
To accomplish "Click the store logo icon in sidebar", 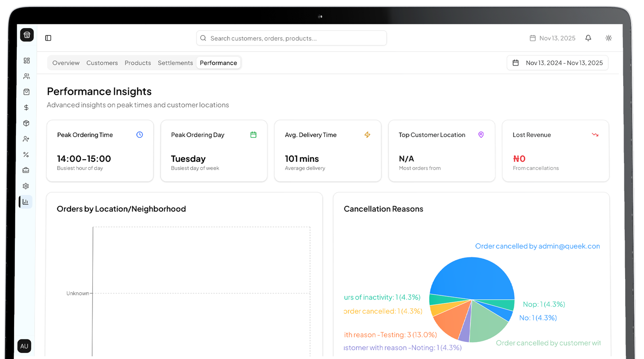I will (27, 35).
